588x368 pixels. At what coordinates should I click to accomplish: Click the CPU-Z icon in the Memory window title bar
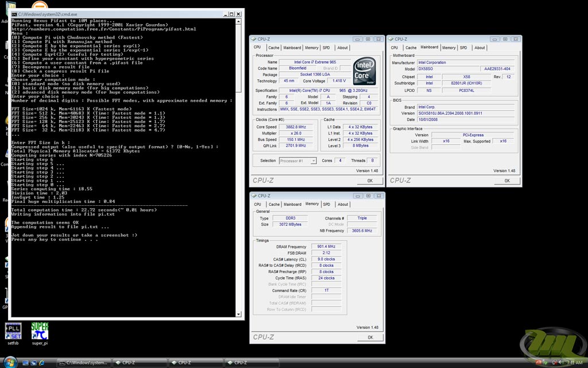click(254, 195)
